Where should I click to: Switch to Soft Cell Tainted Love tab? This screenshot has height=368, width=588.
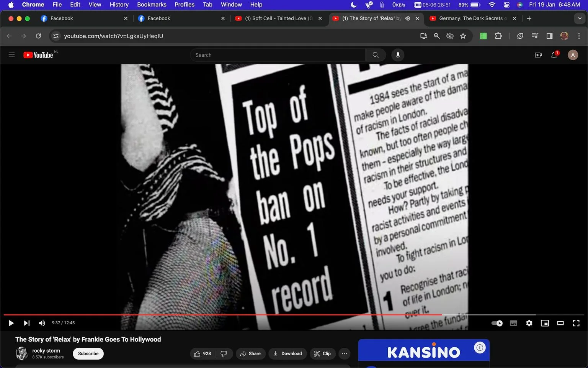[x=279, y=18]
